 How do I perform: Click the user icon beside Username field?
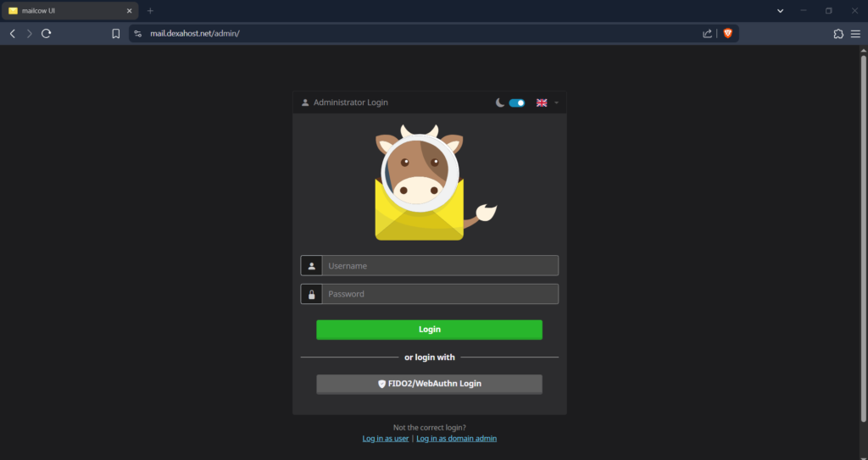312,266
